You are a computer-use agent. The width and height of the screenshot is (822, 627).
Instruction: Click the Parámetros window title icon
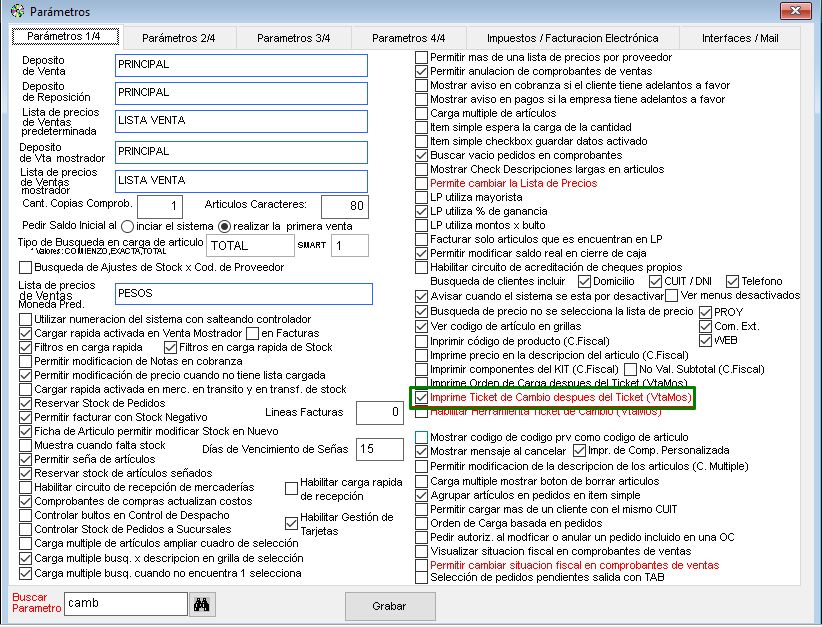pyautogui.click(x=16, y=11)
